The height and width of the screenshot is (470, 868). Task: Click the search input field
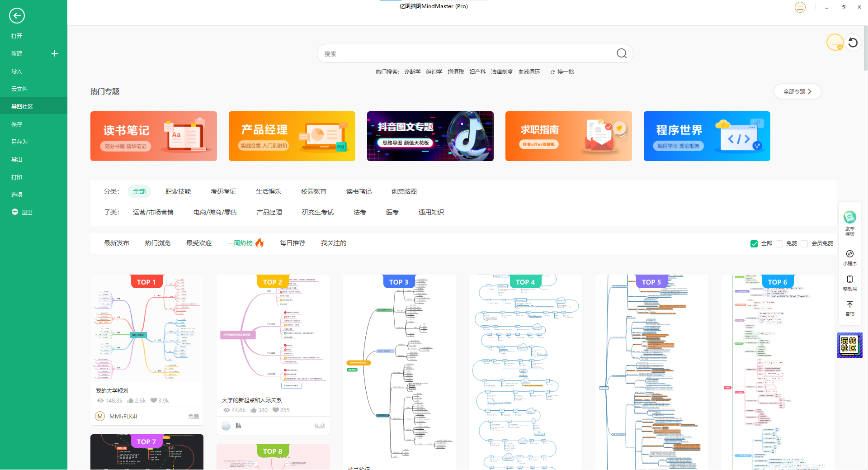tap(475, 53)
